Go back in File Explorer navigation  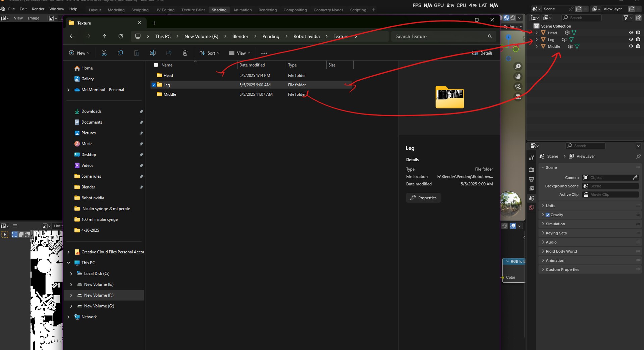point(72,36)
